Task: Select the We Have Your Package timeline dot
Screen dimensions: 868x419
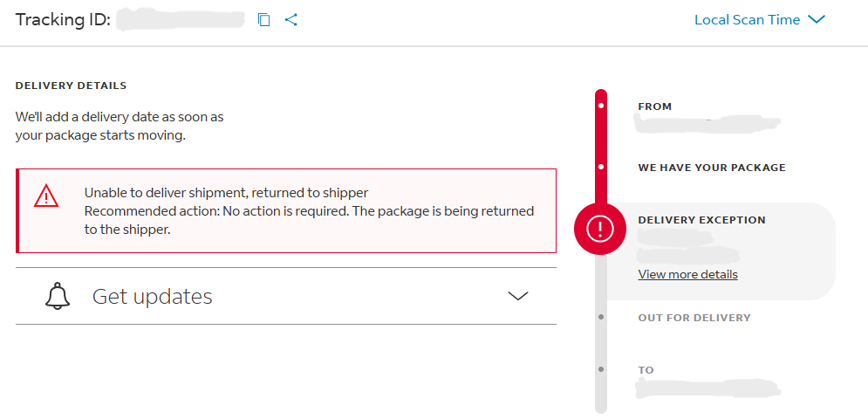Action: point(600,167)
